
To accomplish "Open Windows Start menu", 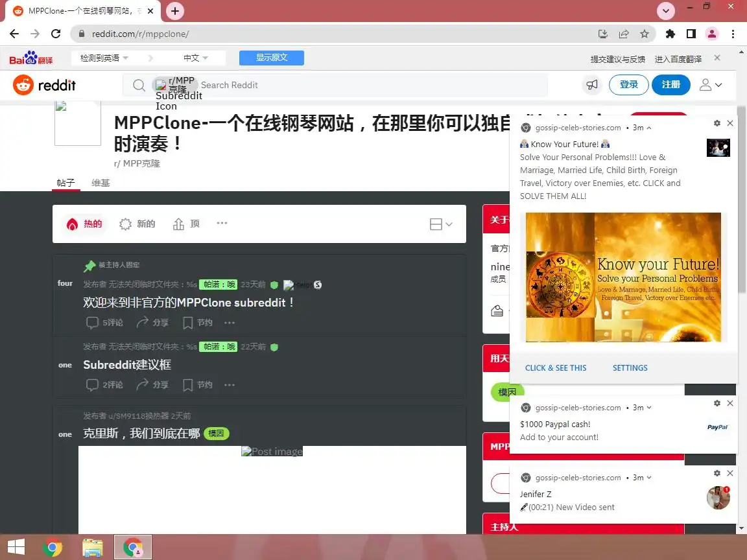I will [x=16, y=546].
